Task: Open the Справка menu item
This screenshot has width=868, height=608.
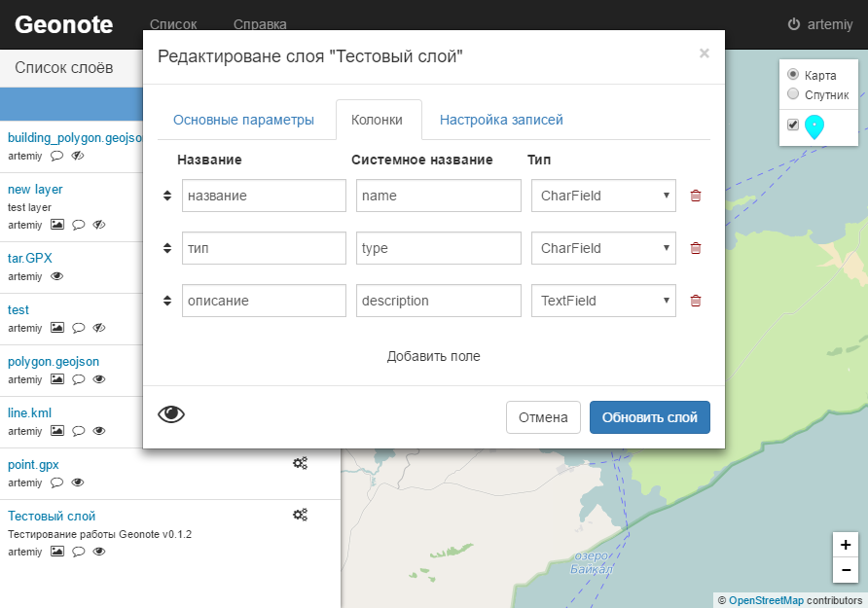Action: click(260, 24)
